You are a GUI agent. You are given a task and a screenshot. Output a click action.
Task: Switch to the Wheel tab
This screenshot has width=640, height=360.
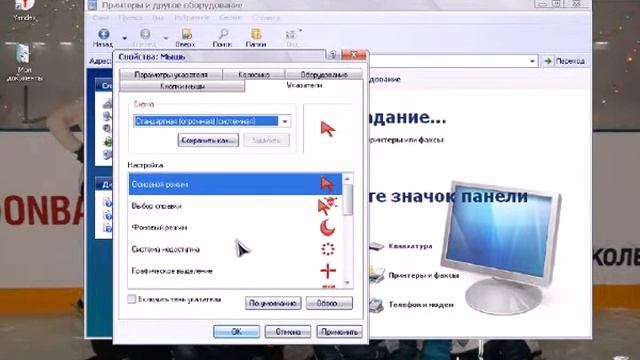coord(253,75)
